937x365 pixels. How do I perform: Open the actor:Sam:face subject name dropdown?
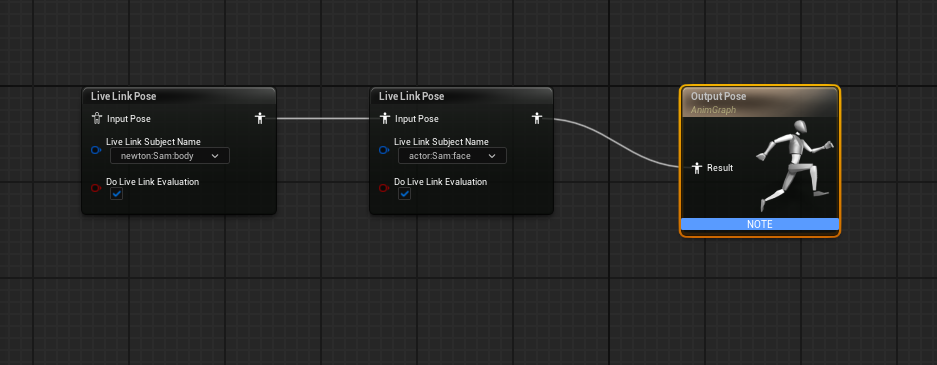coord(452,156)
